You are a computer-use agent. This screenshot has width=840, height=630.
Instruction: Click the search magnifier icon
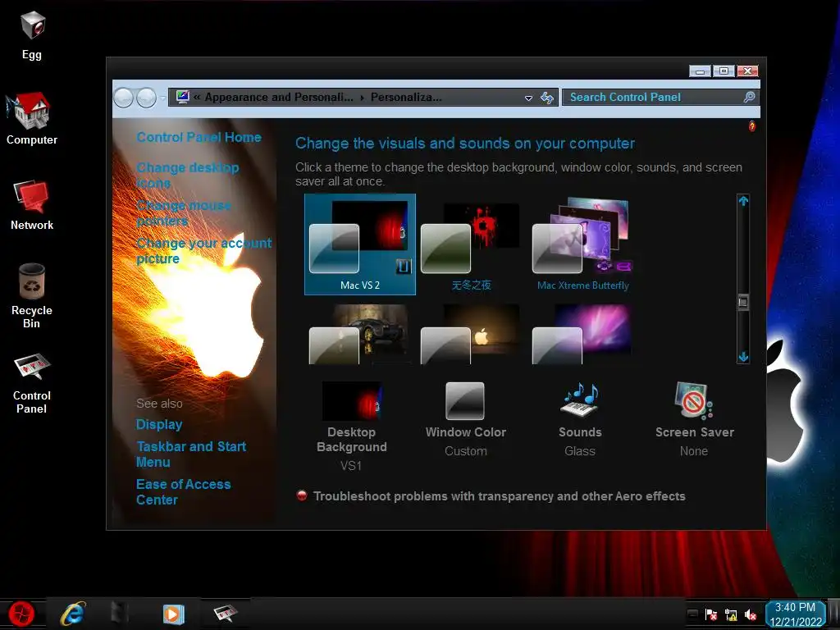[749, 97]
